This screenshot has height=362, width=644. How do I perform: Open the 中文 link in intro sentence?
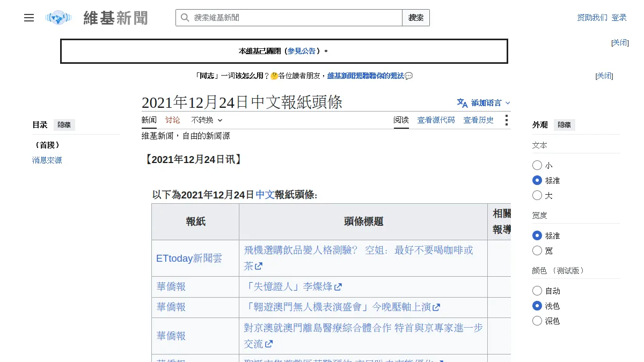[x=265, y=195]
